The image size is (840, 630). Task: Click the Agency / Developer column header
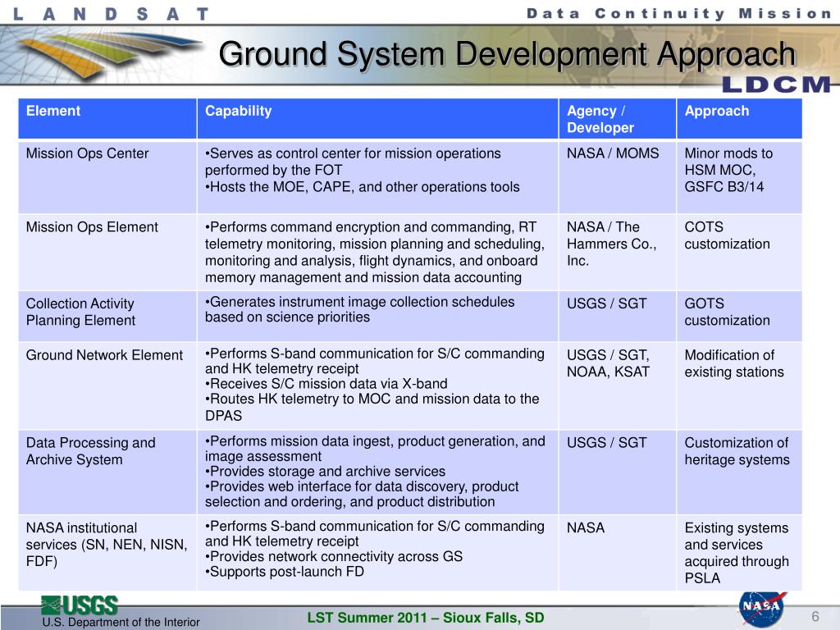(617, 118)
